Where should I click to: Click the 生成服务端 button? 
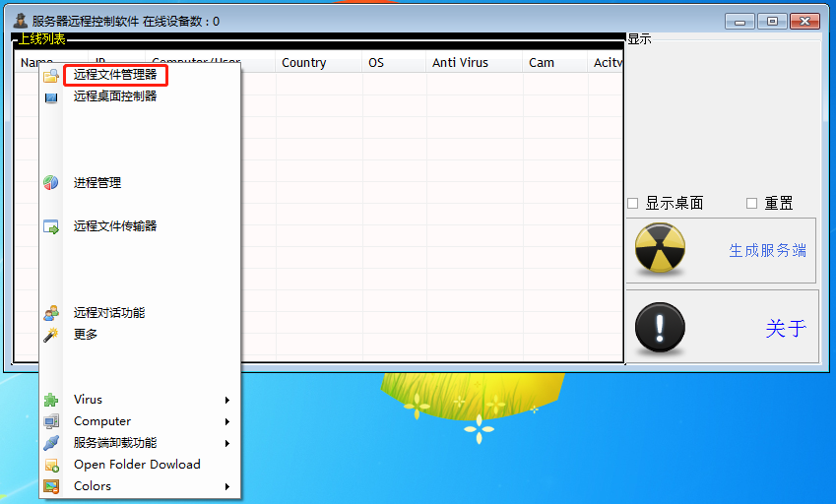[722, 250]
